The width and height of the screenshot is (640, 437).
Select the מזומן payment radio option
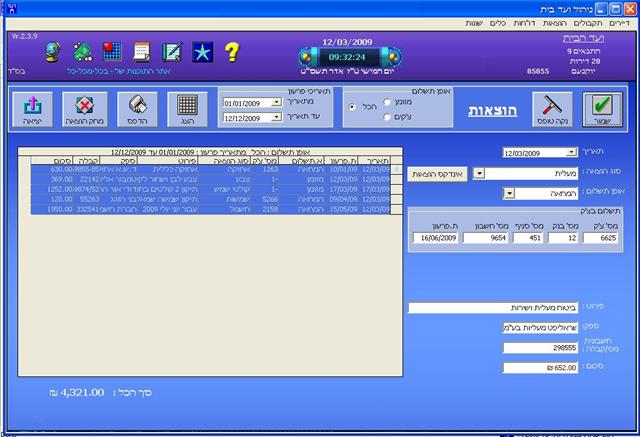[387, 102]
